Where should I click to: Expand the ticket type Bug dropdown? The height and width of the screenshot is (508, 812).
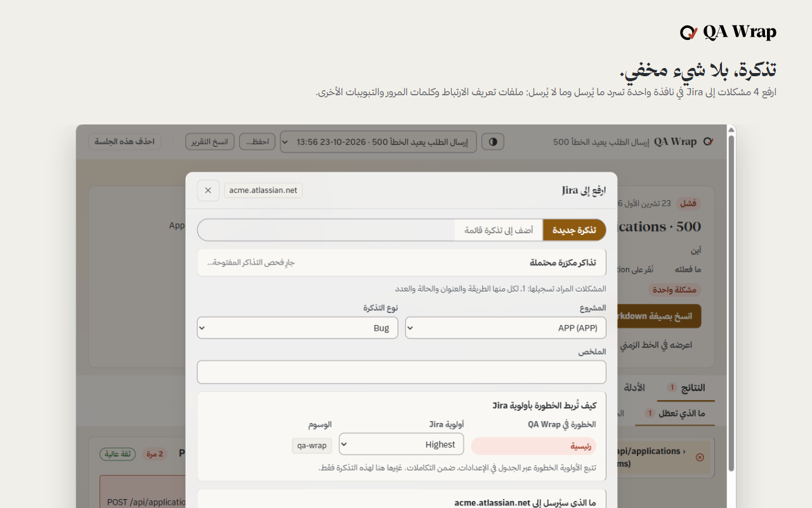[x=298, y=328]
